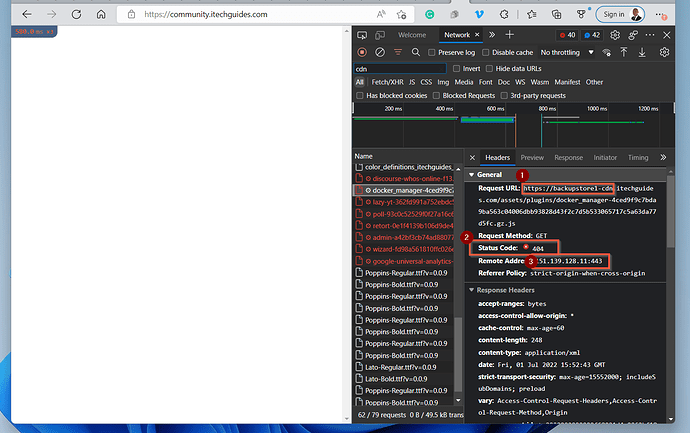
Task: Close the Network tab
Action: pos(477,35)
